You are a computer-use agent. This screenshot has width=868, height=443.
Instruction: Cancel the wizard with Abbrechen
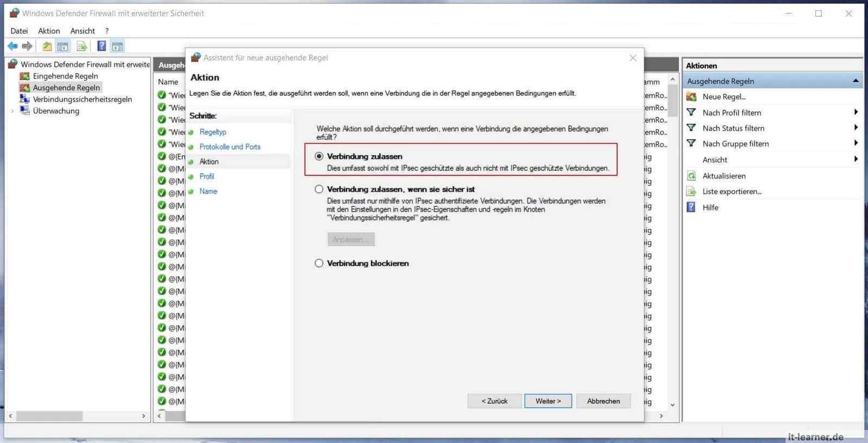click(603, 401)
